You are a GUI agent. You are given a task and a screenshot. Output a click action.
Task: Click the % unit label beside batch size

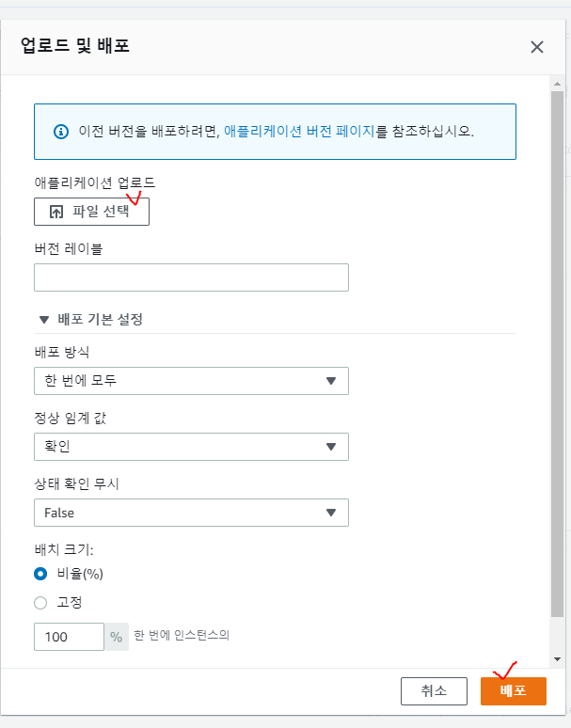[x=117, y=637]
